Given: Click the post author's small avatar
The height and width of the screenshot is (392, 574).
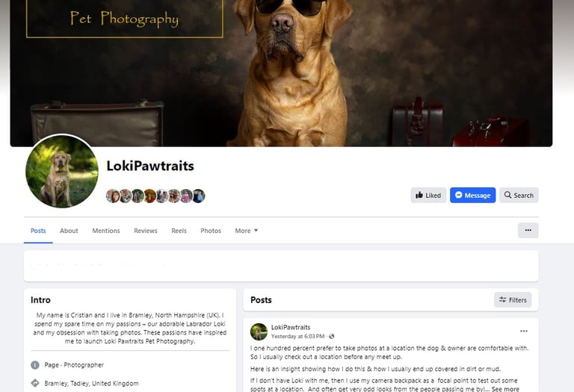Looking at the screenshot, I should 259,332.
